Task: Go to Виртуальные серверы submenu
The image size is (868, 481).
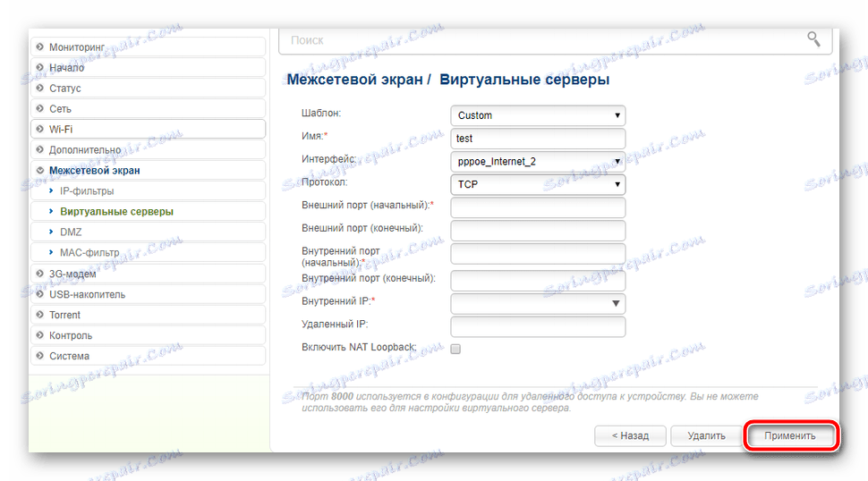Action: 148,211
